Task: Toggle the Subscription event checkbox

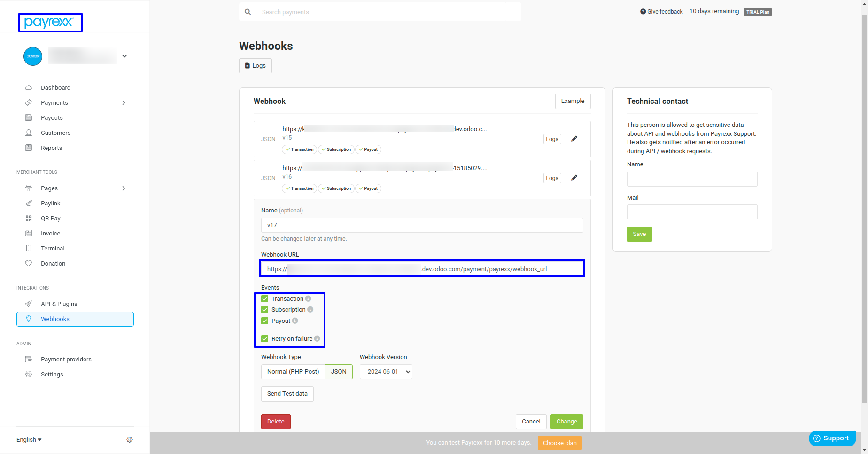Action: click(265, 310)
